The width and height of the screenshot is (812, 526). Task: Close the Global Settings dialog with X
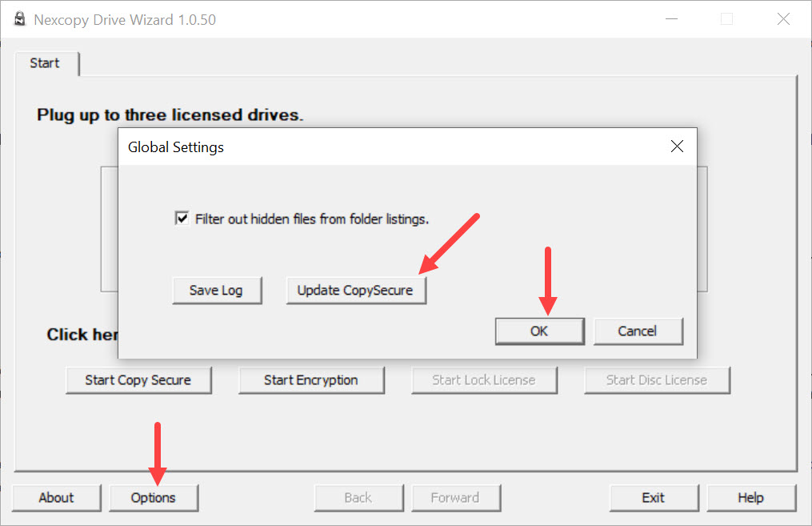[677, 147]
